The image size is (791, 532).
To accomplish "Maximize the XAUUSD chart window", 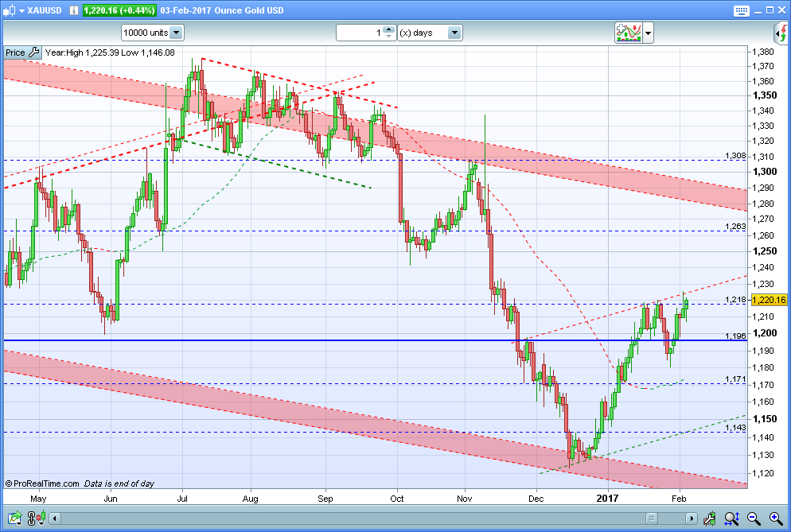I will click(x=770, y=10).
